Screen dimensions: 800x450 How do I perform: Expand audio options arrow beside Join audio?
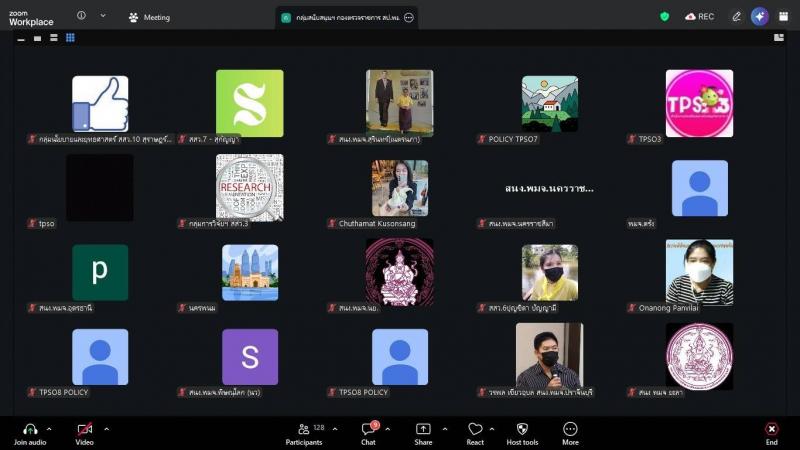[x=49, y=430]
